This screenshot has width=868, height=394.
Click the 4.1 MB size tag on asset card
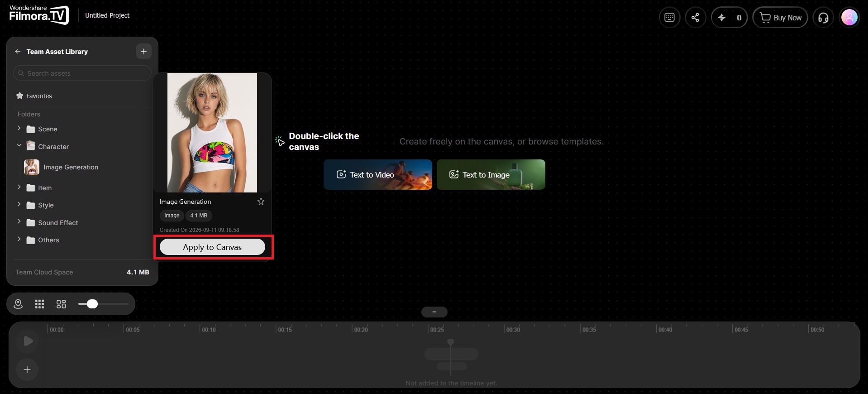tap(199, 216)
